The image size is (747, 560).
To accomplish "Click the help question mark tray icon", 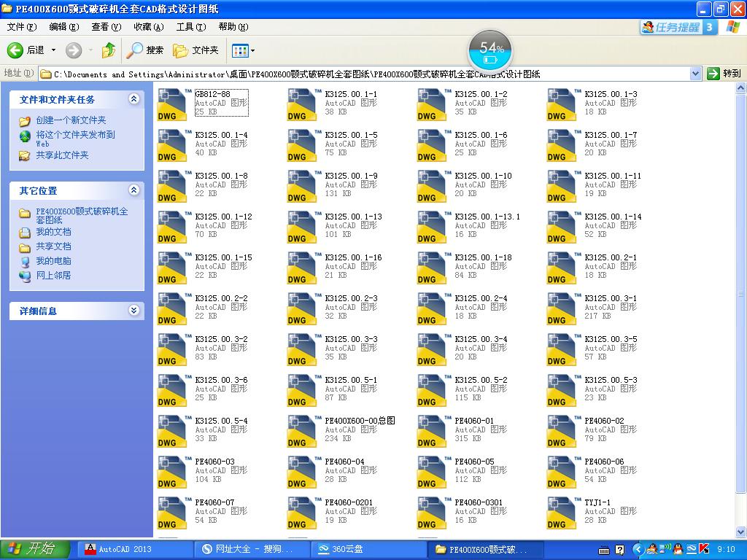I will [620, 551].
